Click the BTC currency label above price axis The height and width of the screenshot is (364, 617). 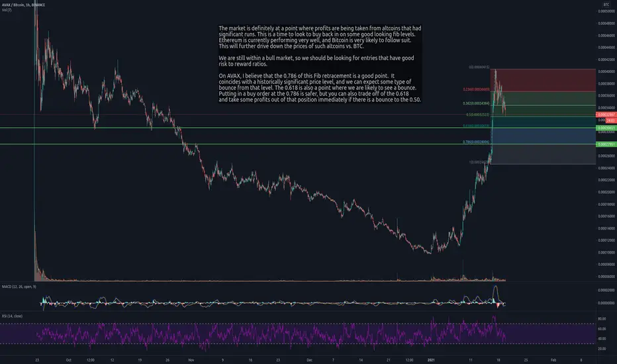(x=606, y=5)
